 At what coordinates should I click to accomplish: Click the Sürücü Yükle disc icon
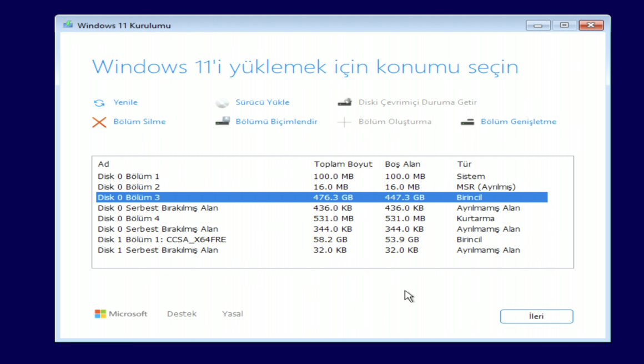[222, 103]
